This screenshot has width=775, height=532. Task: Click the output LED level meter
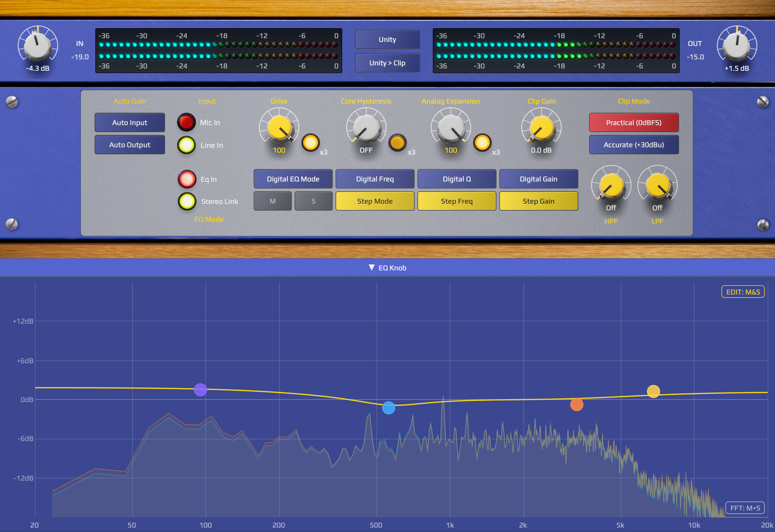tap(556, 51)
